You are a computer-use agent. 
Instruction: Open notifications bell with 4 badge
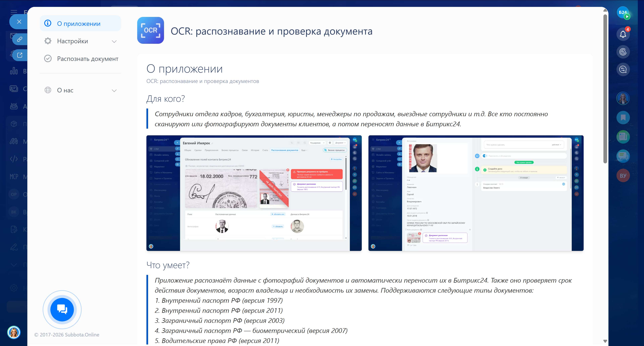623,34
